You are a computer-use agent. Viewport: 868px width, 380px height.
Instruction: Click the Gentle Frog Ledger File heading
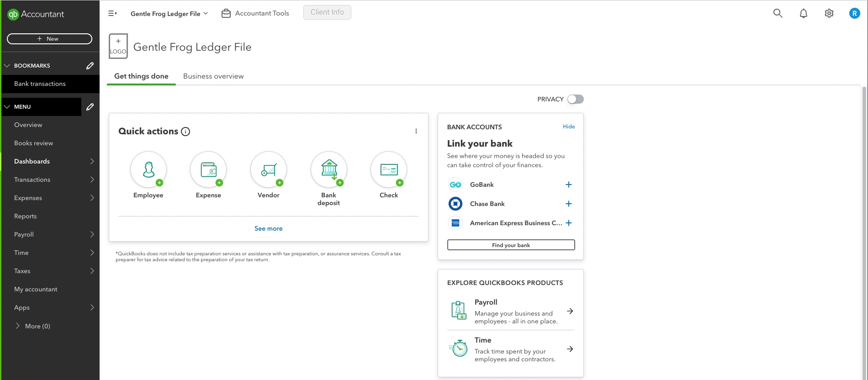(192, 47)
